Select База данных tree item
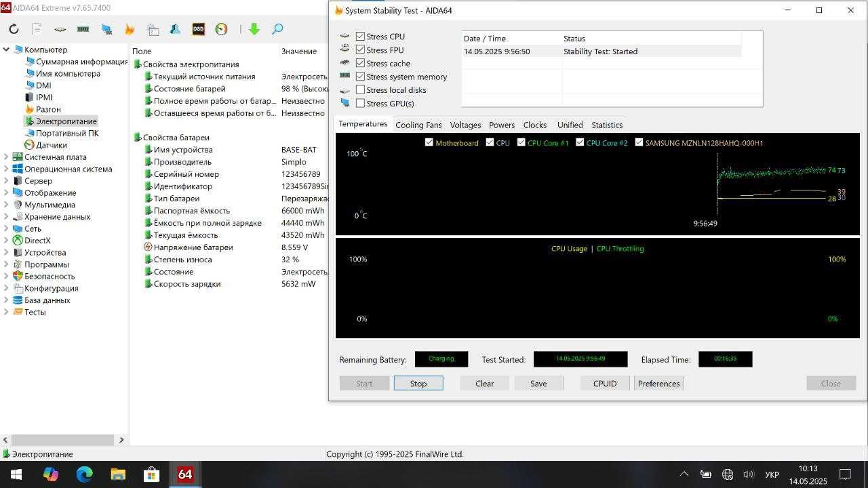This screenshot has width=868, height=488. click(47, 300)
